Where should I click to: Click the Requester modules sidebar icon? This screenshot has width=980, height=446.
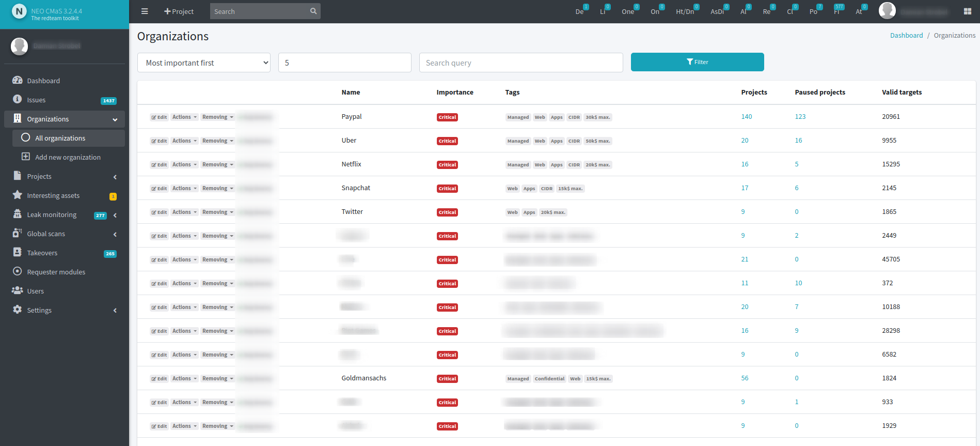click(x=18, y=271)
